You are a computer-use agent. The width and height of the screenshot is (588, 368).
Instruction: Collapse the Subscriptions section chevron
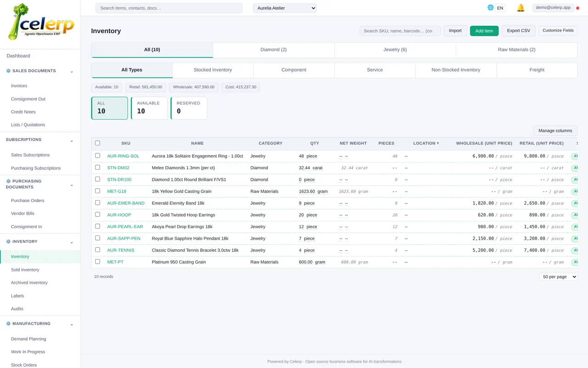click(x=72, y=140)
